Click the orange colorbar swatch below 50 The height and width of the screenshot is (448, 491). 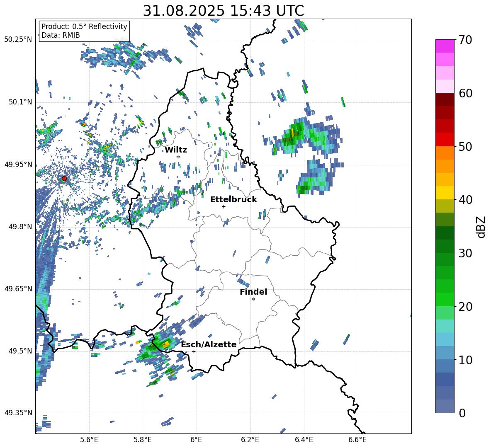pos(445,153)
